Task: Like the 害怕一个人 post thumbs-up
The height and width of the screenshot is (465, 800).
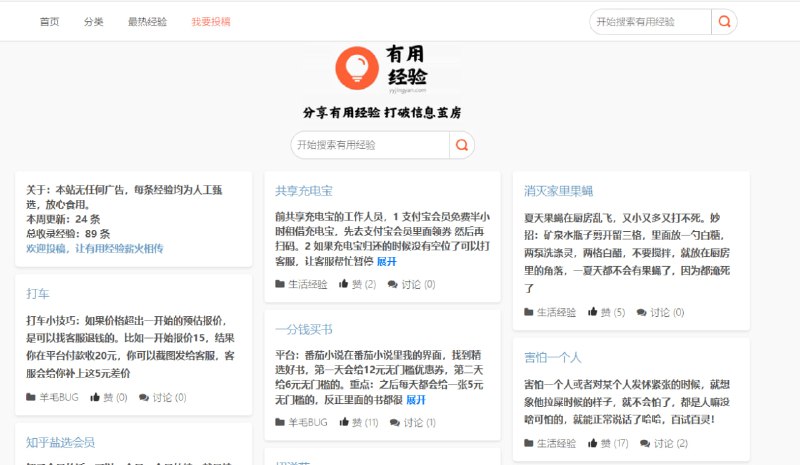Action: coord(592,443)
